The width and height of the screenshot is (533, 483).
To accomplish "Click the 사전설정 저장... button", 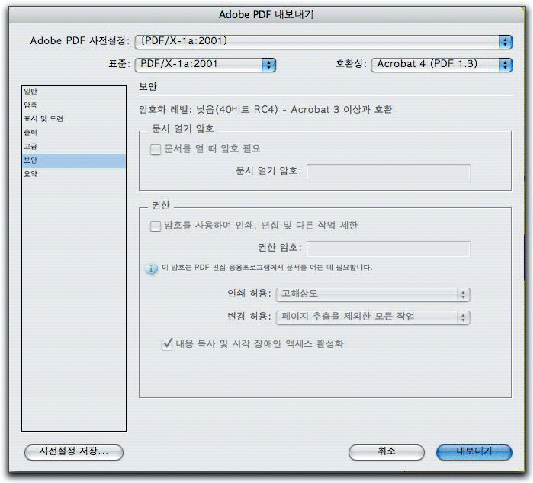I will coord(74,452).
